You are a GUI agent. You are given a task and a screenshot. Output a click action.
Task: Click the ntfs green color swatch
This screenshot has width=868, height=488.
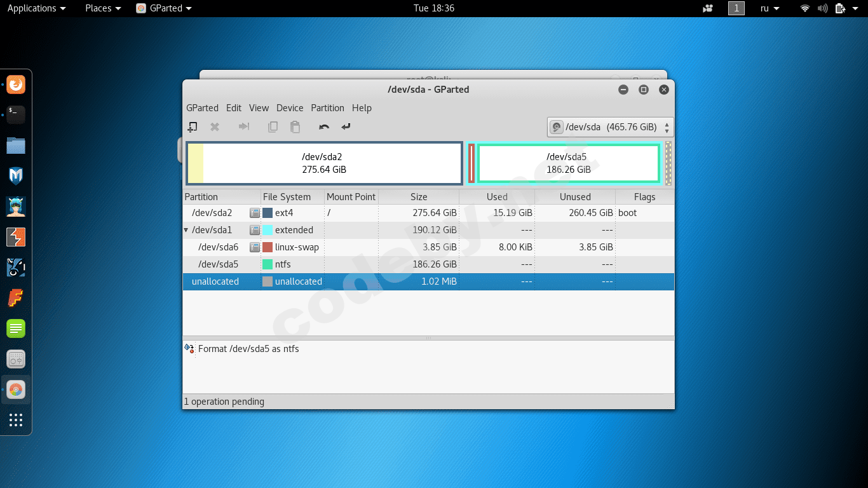coord(268,264)
